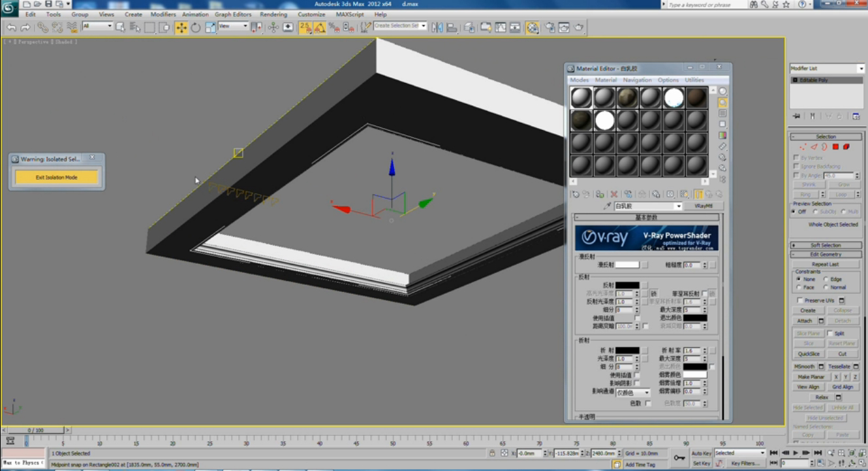Image resolution: width=868 pixels, height=471 pixels.
Task: Open the MAXScript menu
Action: click(350, 14)
